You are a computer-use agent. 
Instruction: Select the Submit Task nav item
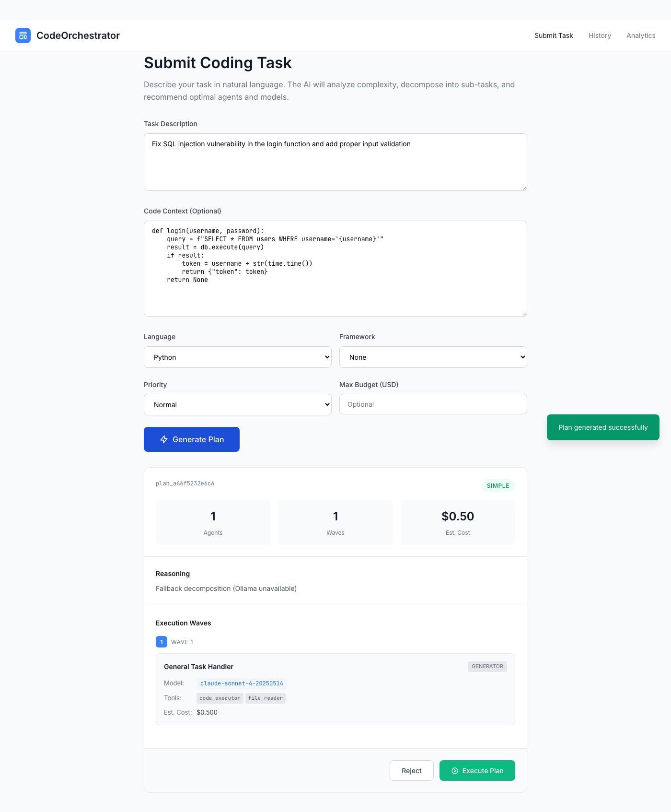click(x=554, y=35)
